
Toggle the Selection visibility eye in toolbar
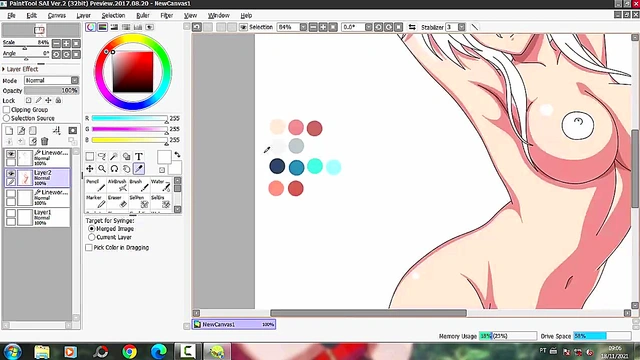pos(243,27)
